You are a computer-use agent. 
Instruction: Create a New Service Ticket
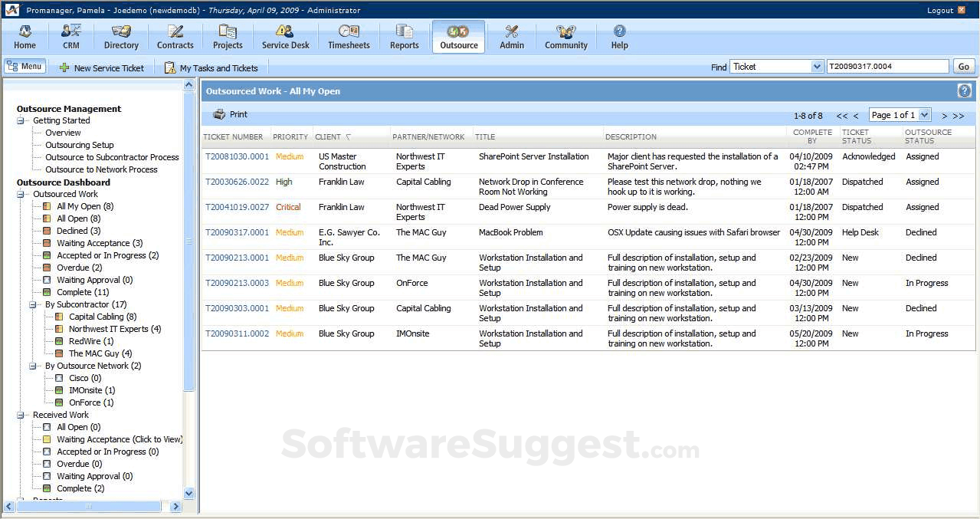point(103,67)
